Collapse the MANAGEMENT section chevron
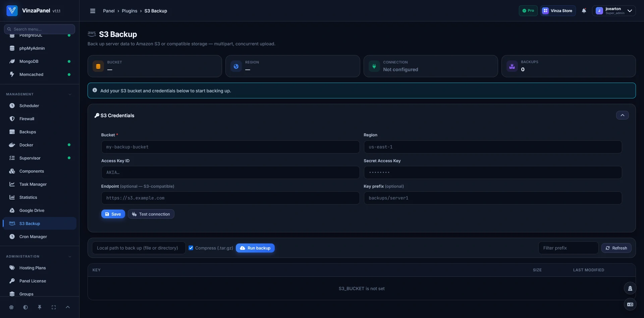 (70, 94)
